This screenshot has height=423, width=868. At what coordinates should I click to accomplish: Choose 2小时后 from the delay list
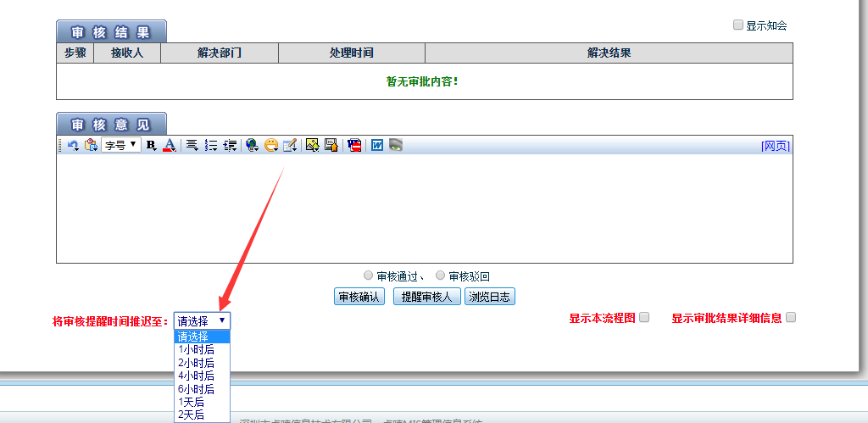pos(202,363)
